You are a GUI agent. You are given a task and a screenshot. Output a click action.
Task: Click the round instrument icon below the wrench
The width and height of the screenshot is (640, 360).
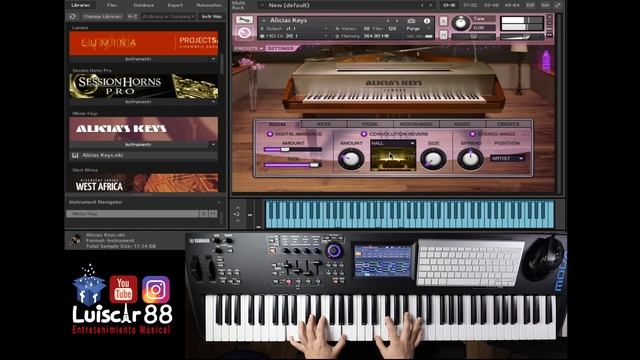244,33
